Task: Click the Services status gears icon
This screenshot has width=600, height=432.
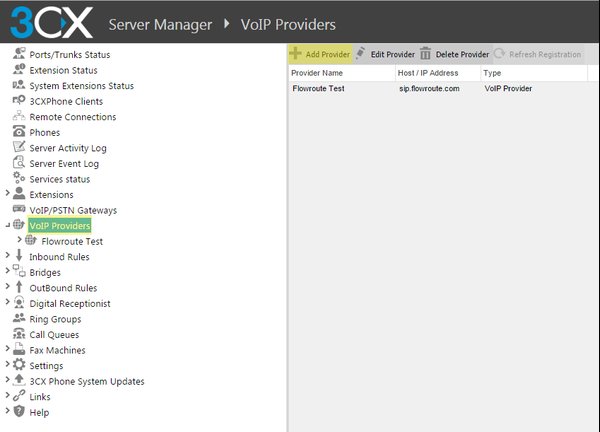Action: [x=19, y=178]
